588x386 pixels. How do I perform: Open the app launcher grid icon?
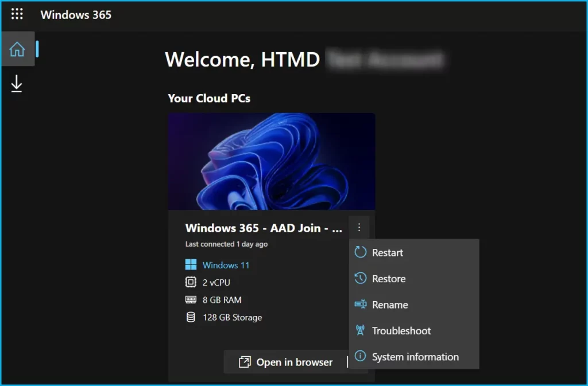click(x=17, y=14)
